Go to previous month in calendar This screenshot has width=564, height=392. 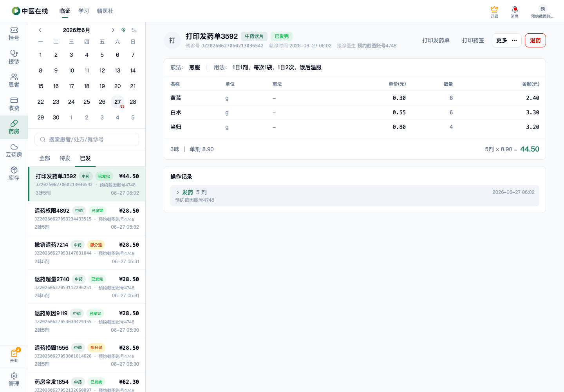pos(40,30)
